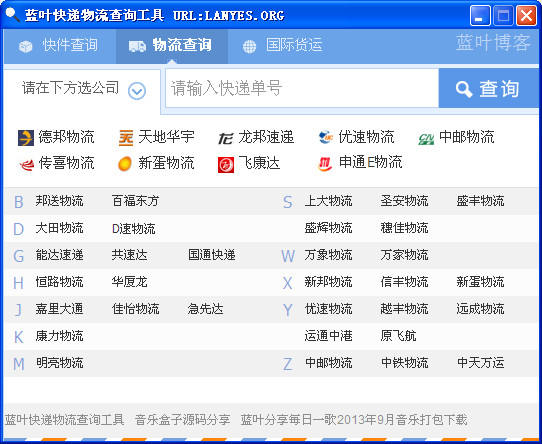Screen dimensions: 542x444
Task: Choose 远成物流 company
Action: [480, 309]
